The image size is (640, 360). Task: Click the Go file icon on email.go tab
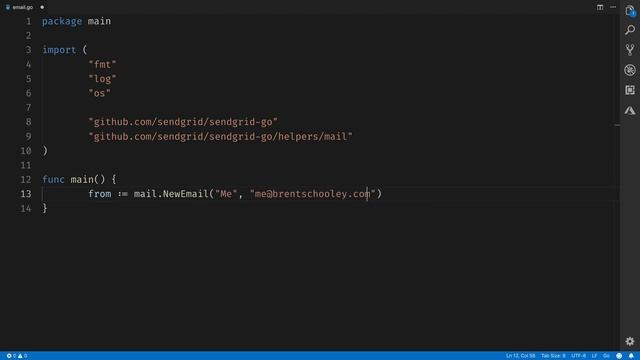pos(8,7)
